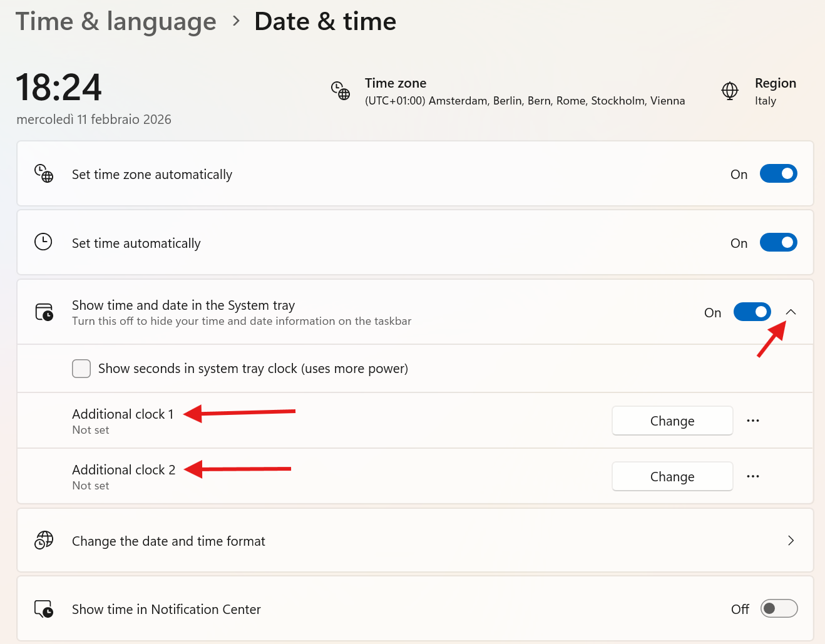Go back to Time & language breadcrumb
825x644 pixels.
pyautogui.click(x=116, y=22)
